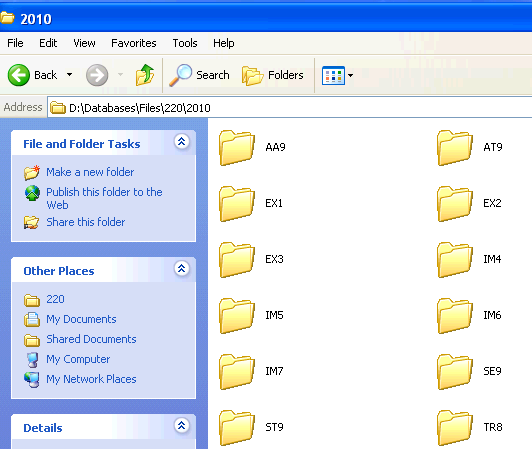This screenshot has height=449, width=532.
Task: Toggle the Folders pane button
Action: [272, 75]
